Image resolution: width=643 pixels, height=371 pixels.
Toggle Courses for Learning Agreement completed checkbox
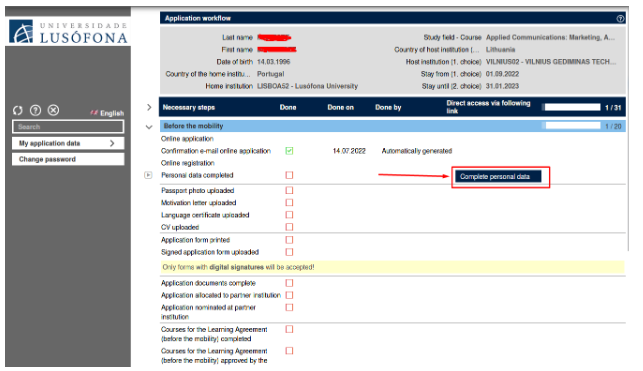pos(289,329)
